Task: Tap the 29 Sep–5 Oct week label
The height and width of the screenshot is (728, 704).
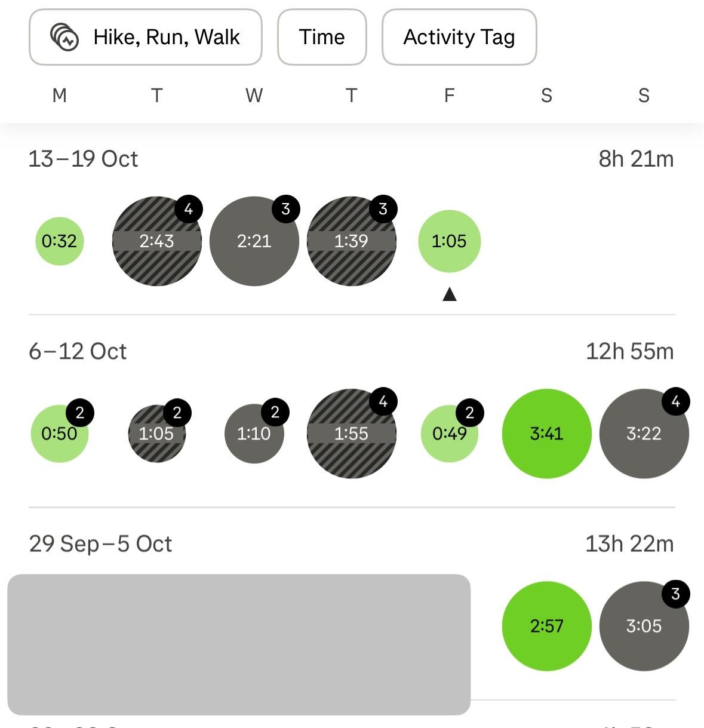Action: [100, 544]
